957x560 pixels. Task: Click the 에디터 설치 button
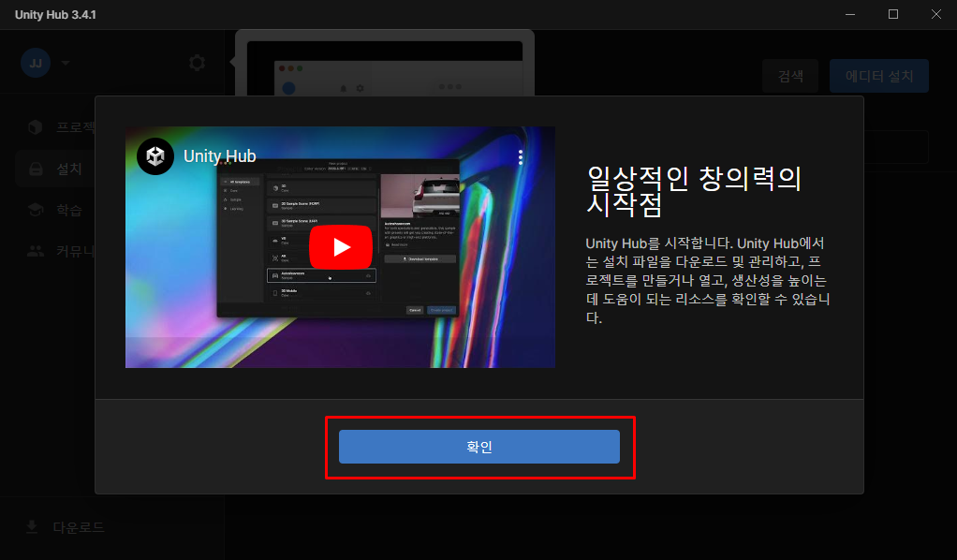tap(879, 76)
